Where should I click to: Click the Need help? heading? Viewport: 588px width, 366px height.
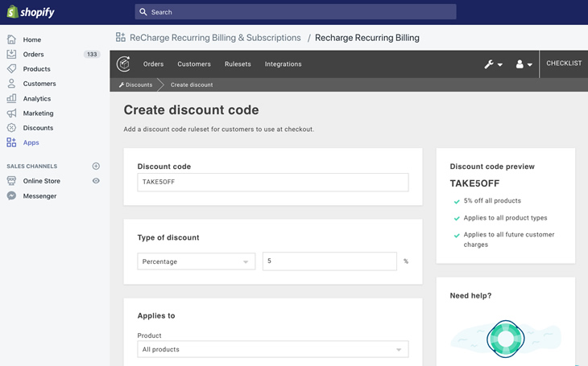[470, 295]
